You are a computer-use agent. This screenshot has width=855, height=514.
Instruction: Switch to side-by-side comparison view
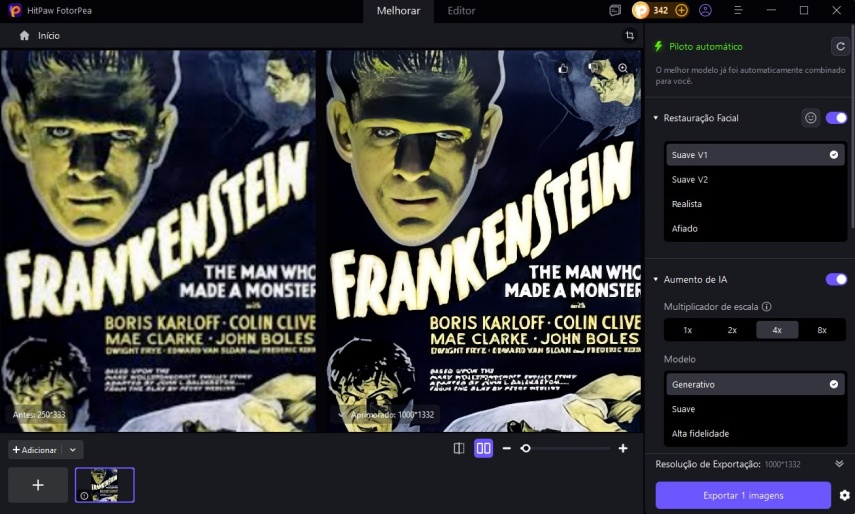tap(483, 449)
